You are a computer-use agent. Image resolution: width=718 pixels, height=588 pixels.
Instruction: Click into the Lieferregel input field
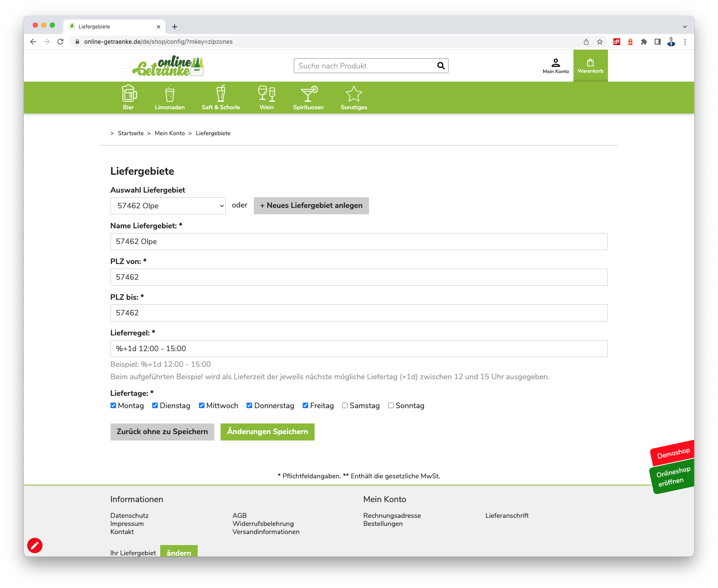359,349
